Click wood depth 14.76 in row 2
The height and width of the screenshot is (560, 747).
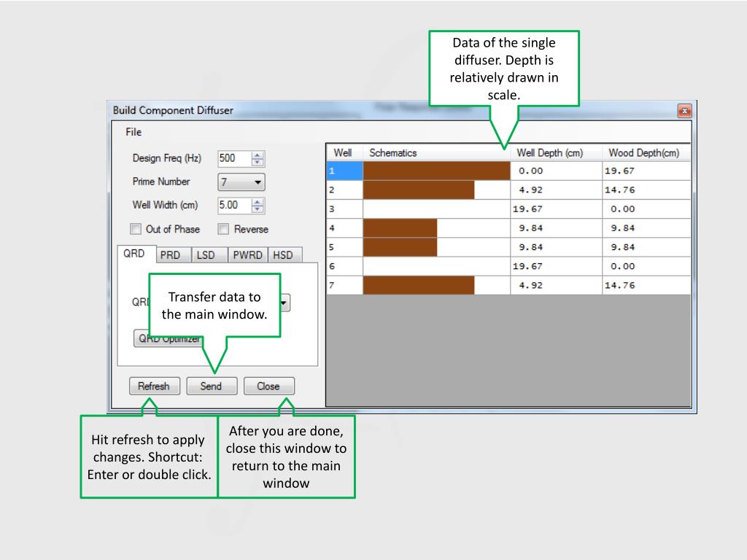[x=646, y=190]
